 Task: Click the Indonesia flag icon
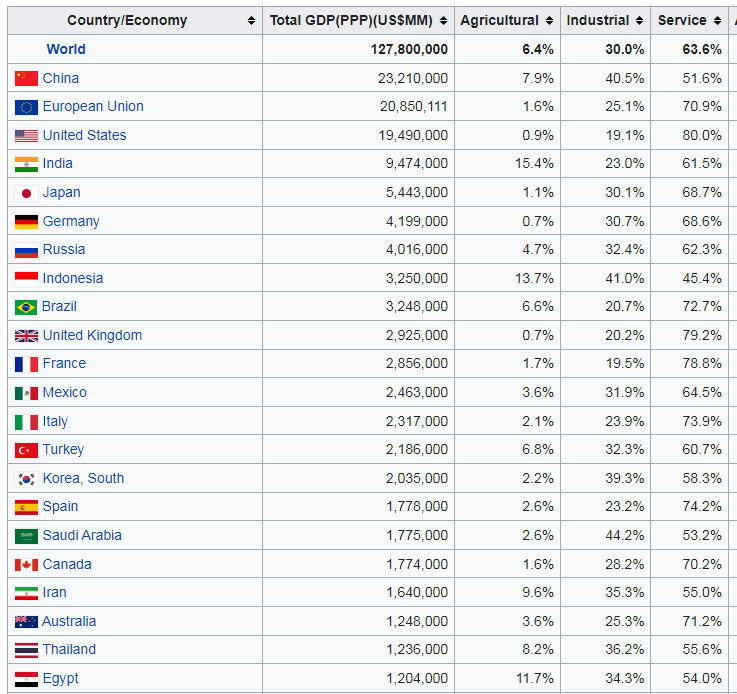(26, 279)
